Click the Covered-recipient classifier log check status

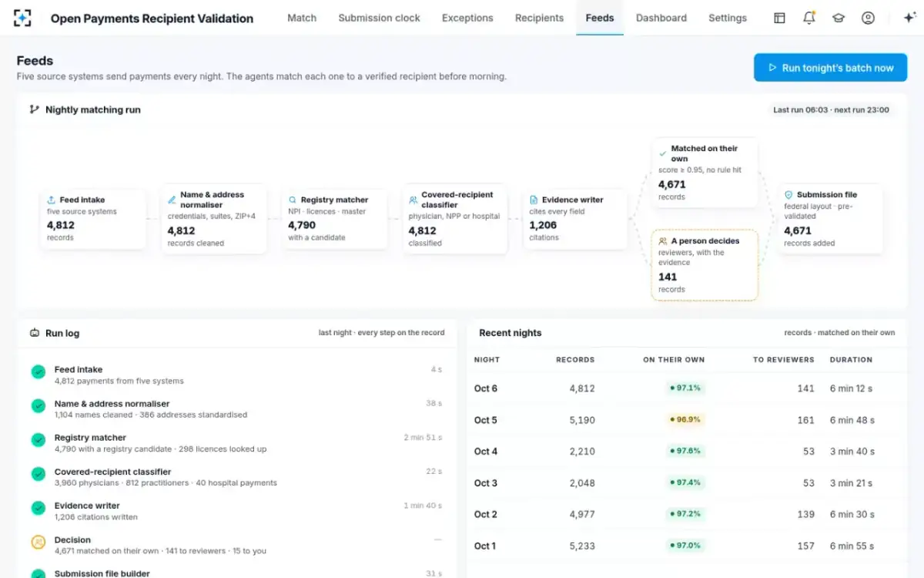(x=38, y=474)
